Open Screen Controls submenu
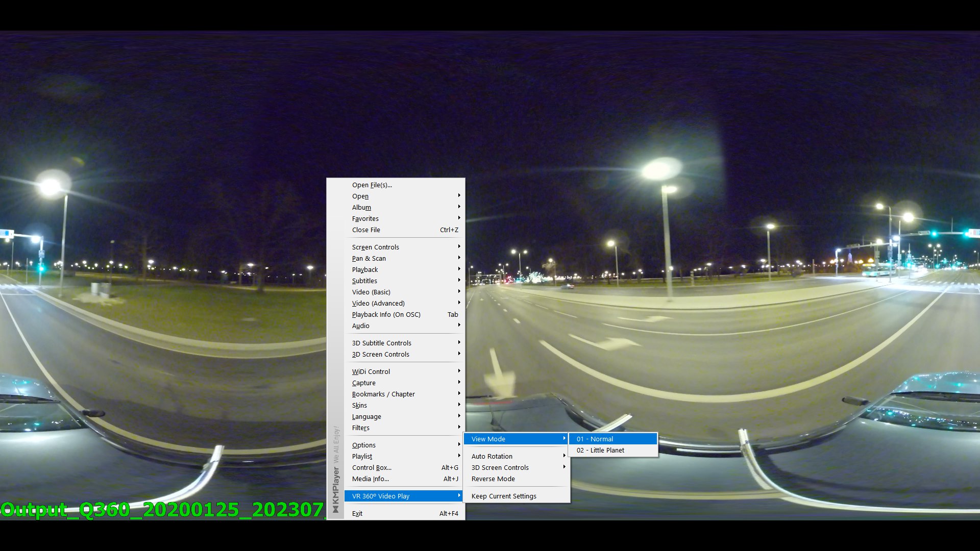 coord(403,247)
